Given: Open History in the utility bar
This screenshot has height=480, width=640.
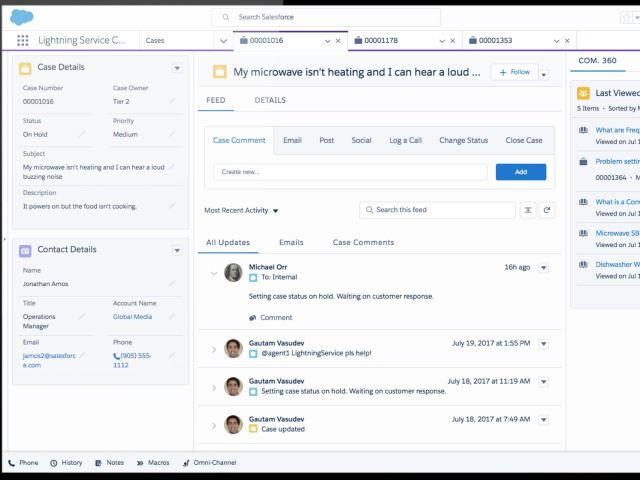Looking at the screenshot, I should tap(66, 463).
